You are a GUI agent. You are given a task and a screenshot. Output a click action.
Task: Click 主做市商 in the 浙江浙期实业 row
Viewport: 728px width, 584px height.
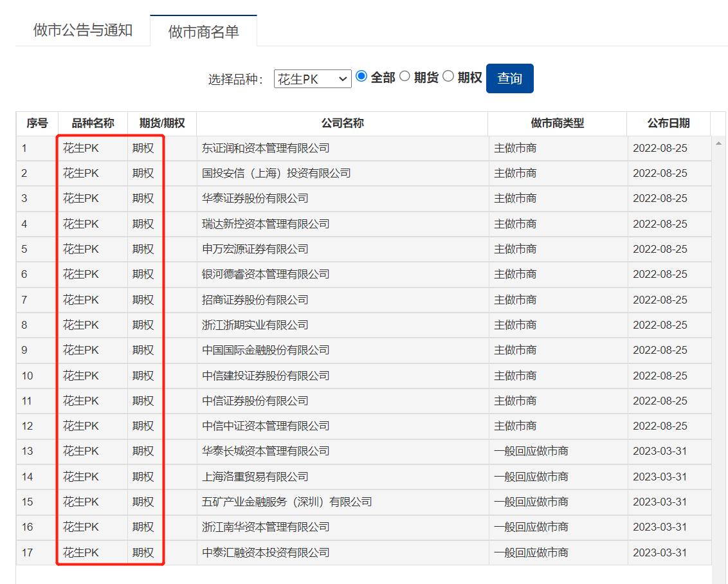(515, 325)
